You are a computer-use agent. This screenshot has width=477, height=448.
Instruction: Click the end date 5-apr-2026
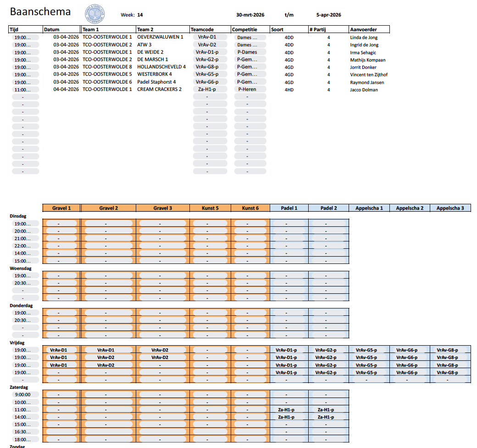(x=328, y=15)
